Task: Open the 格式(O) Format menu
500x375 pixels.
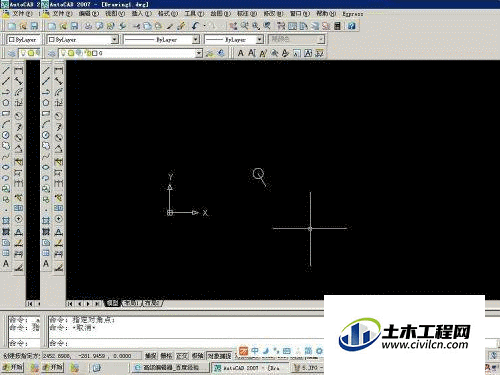Action: click(168, 14)
